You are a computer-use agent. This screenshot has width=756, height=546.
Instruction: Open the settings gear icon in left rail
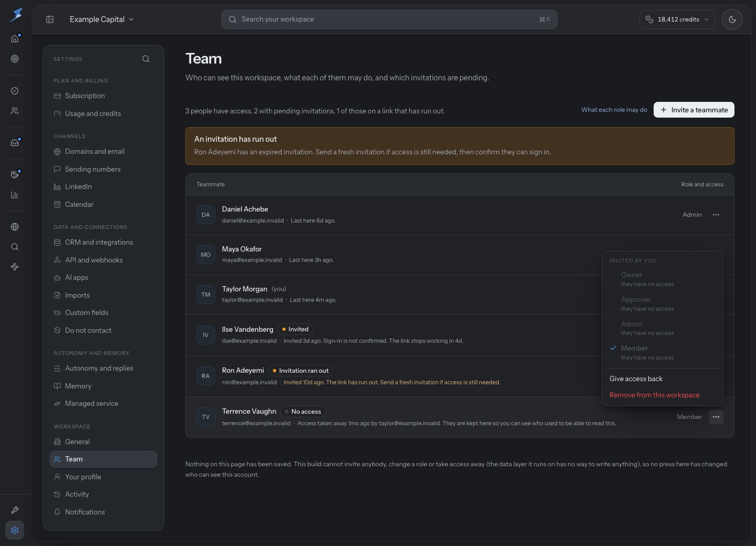[x=15, y=530]
